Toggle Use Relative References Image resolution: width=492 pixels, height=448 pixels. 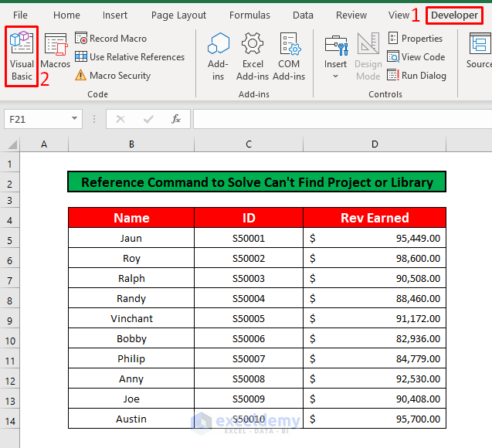coord(129,56)
